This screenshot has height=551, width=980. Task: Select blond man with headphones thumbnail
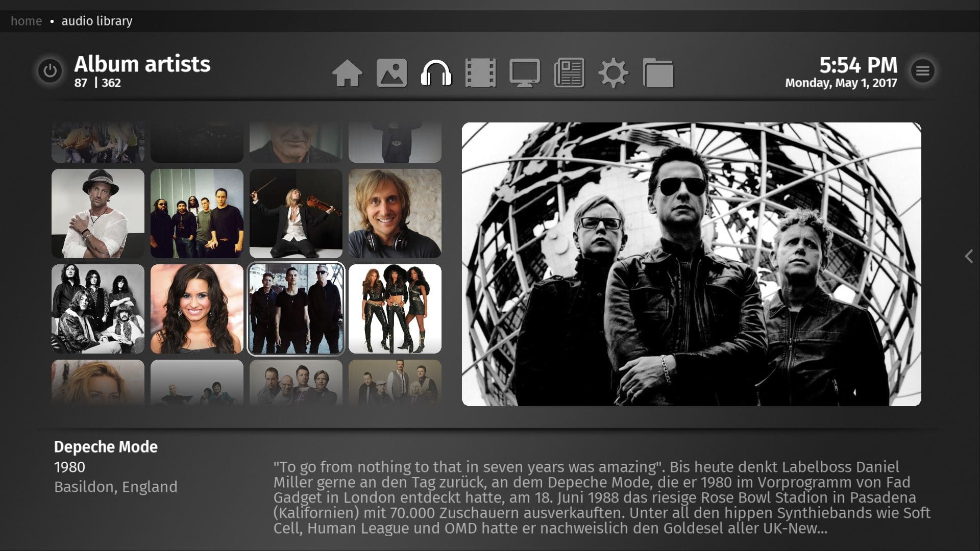coord(395,213)
